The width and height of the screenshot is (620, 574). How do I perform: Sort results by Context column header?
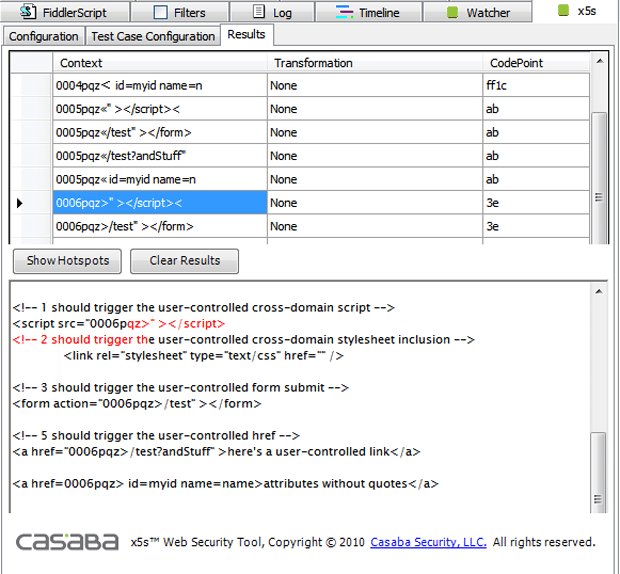(160, 63)
